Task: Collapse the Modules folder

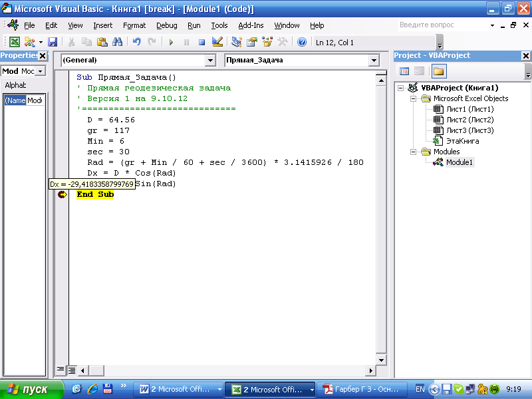Action: pyautogui.click(x=413, y=152)
